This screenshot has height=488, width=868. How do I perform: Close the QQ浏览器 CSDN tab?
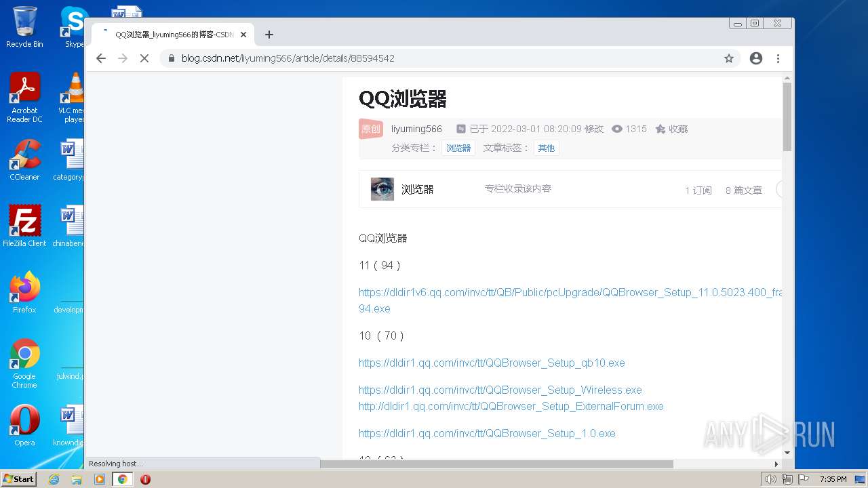pos(243,35)
